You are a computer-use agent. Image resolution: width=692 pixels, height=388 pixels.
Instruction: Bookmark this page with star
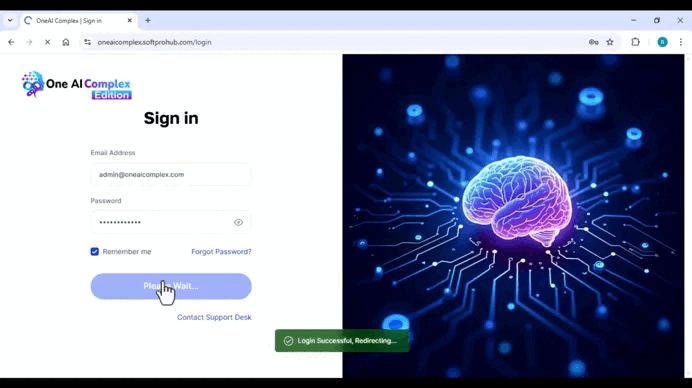[x=610, y=42]
